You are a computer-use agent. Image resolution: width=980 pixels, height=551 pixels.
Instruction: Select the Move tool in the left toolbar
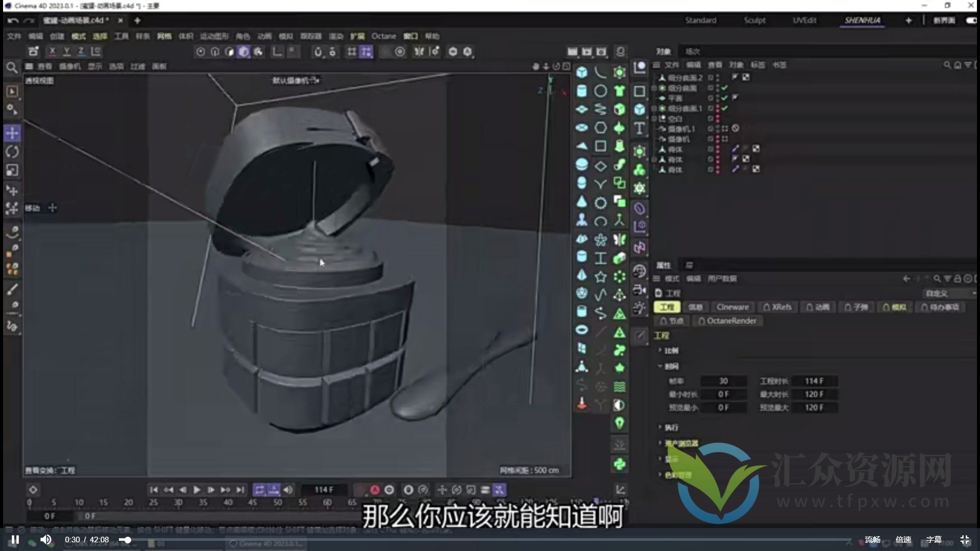(11, 133)
